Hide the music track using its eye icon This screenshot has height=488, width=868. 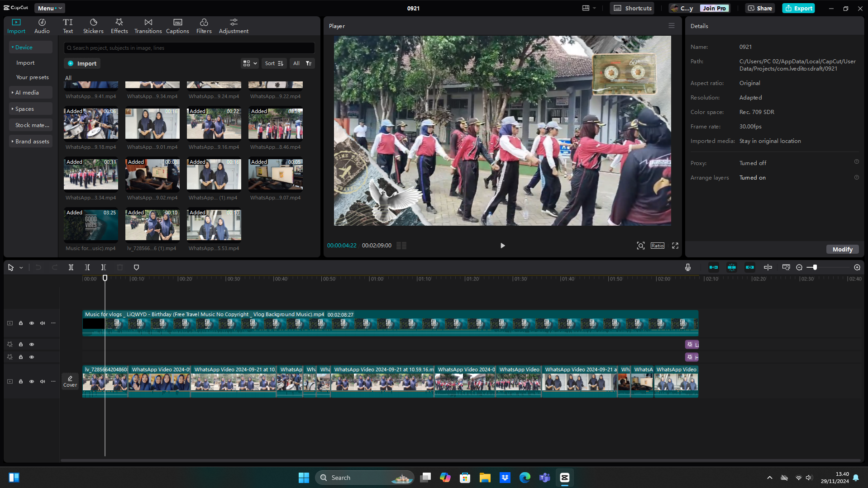pyautogui.click(x=32, y=323)
